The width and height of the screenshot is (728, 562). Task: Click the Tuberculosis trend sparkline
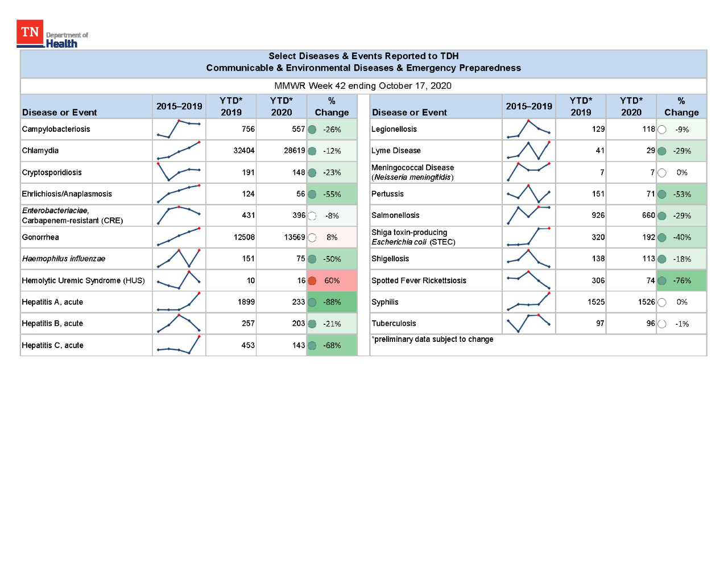coord(528,323)
